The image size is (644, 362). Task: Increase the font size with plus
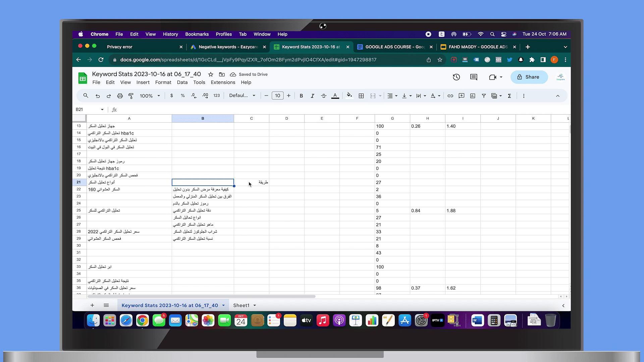(288, 96)
